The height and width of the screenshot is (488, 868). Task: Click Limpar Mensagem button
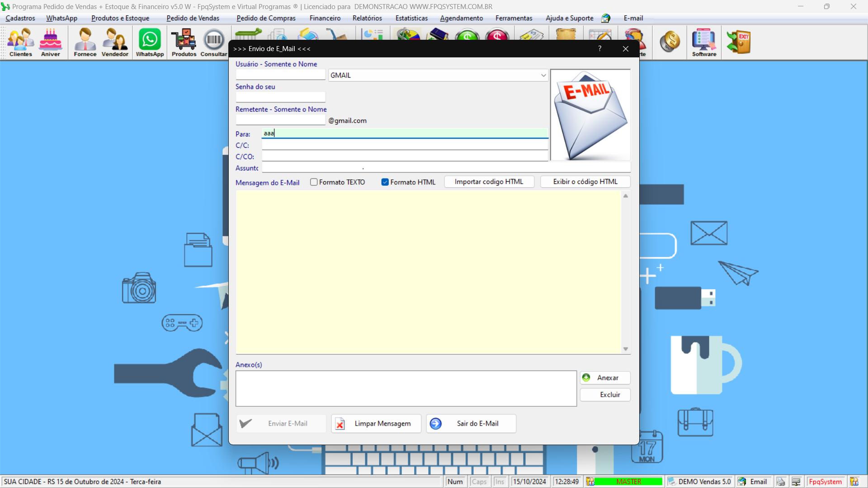click(374, 423)
